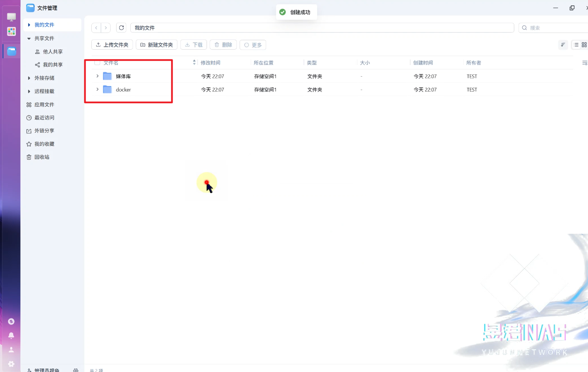Open 回收站 in the sidebar
The image size is (588, 372).
click(42, 157)
